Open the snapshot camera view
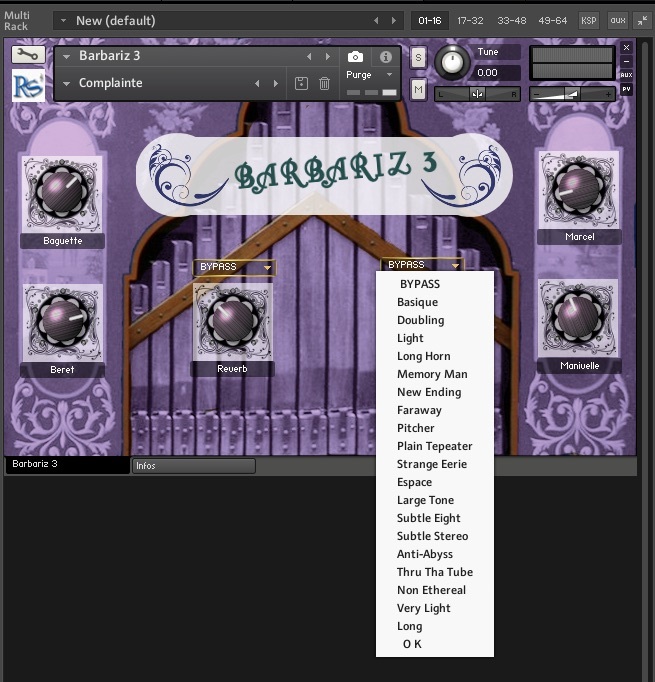Screen dimensions: 655x682 pyautogui.click(x=355, y=57)
